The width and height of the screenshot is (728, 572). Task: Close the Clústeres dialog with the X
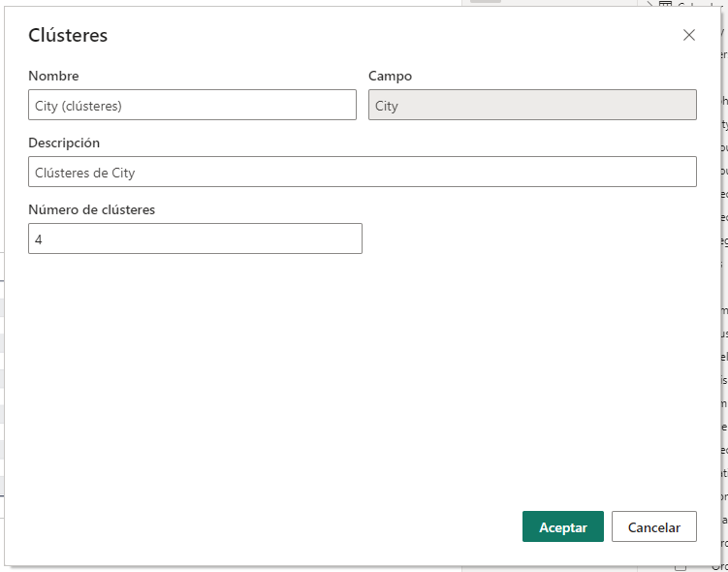point(689,35)
